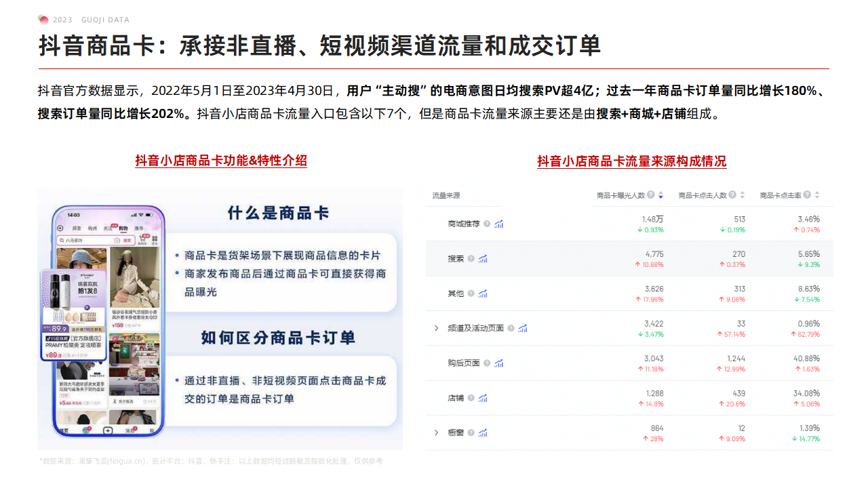Tap red 搜索 button in phone search bar
This screenshot has width=868, height=488.
(x=127, y=241)
